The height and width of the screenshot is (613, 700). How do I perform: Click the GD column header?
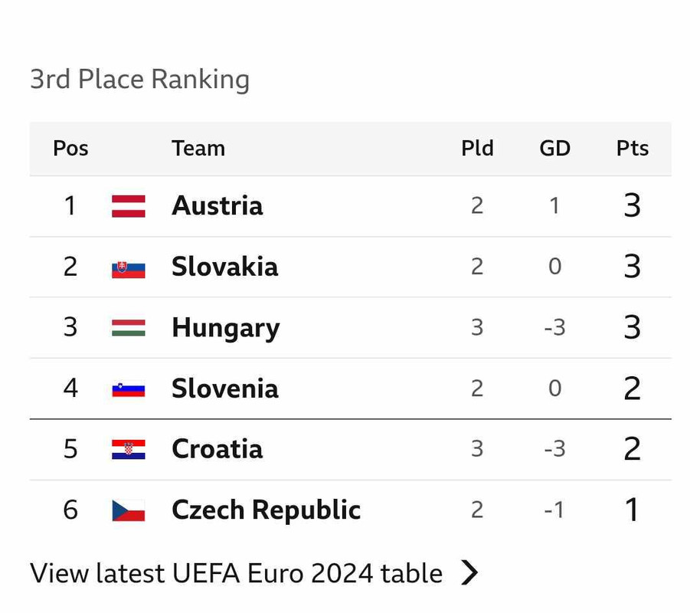554,148
